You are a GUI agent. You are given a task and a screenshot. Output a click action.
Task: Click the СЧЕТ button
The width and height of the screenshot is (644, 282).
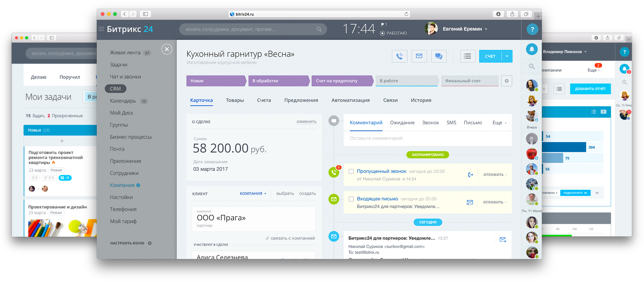(490, 56)
